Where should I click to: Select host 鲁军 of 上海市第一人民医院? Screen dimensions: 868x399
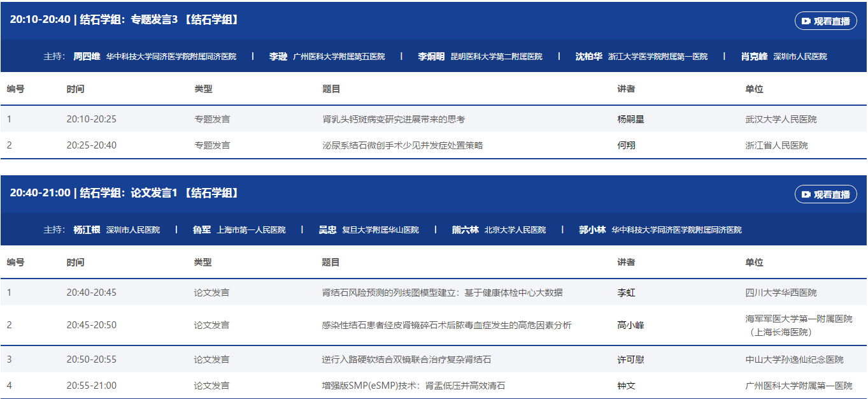pyautogui.click(x=202, y=229)
